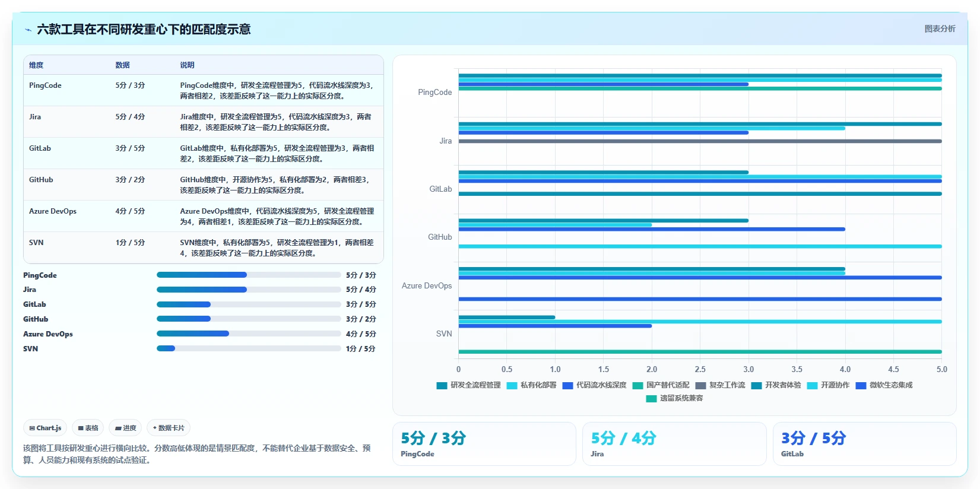Select the Jira name cell in the table
This screenshot has width=980, height=489.
pyautogui.click(x=66, y=122)
